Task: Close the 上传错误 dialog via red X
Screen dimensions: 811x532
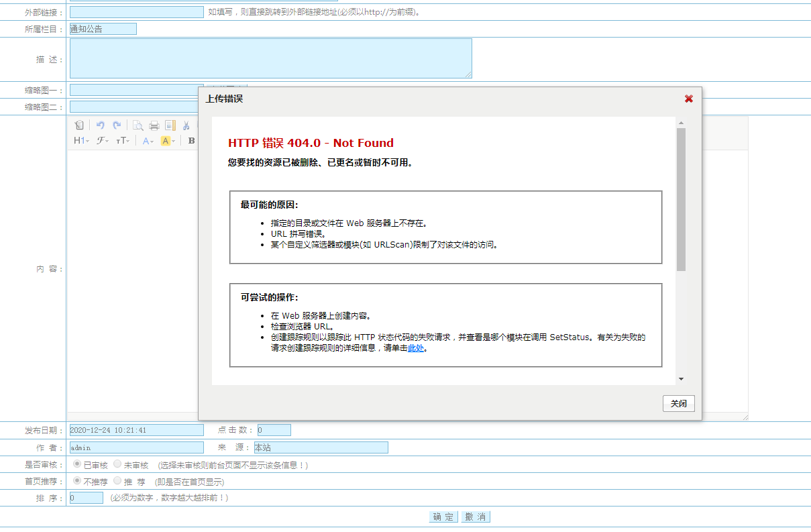Action: tap(688, 98)
